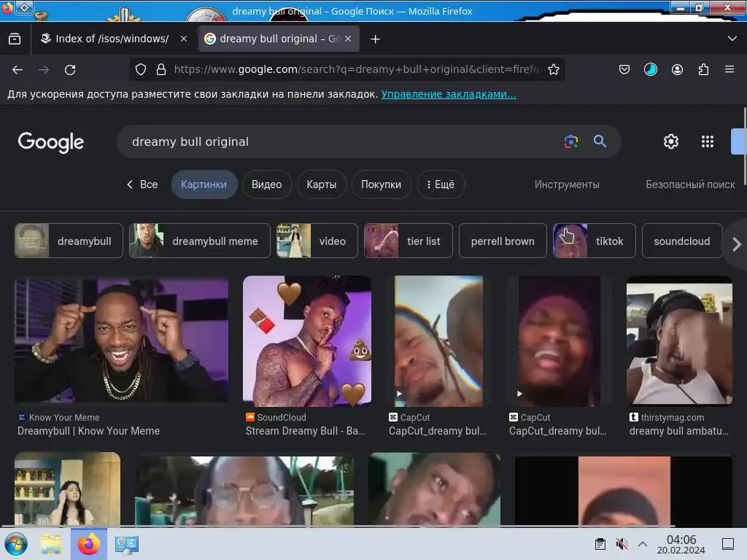The height and width of the screenshot is (560, 747).
Task: Open Stream Dreamy Bull SoundCloud title link
Action: tap(306, 431)
